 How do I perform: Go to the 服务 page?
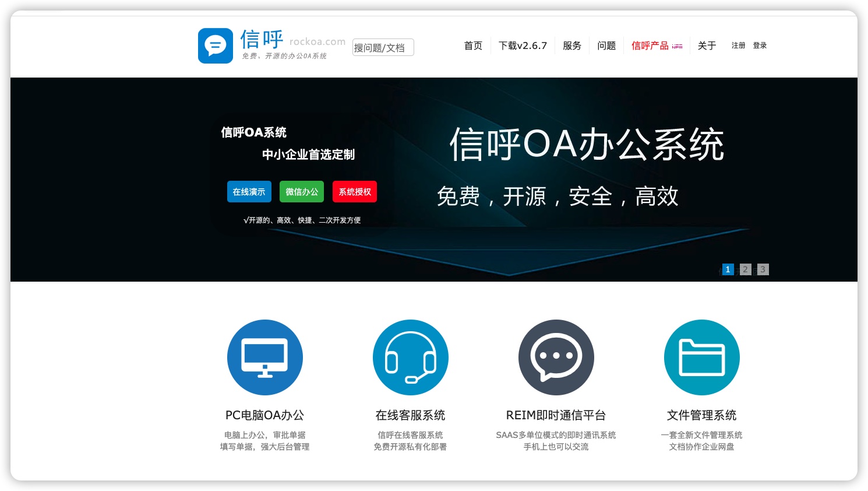[x=572, y=45]
